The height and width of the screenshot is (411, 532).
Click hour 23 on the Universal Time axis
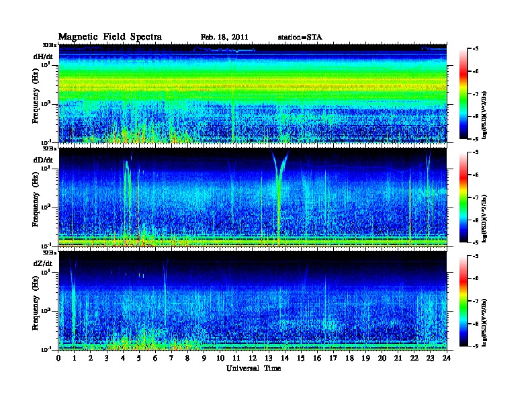point(430,359)
